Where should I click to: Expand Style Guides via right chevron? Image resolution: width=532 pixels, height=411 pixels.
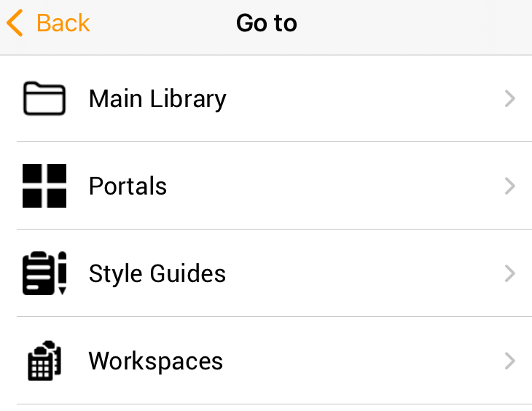510,273
